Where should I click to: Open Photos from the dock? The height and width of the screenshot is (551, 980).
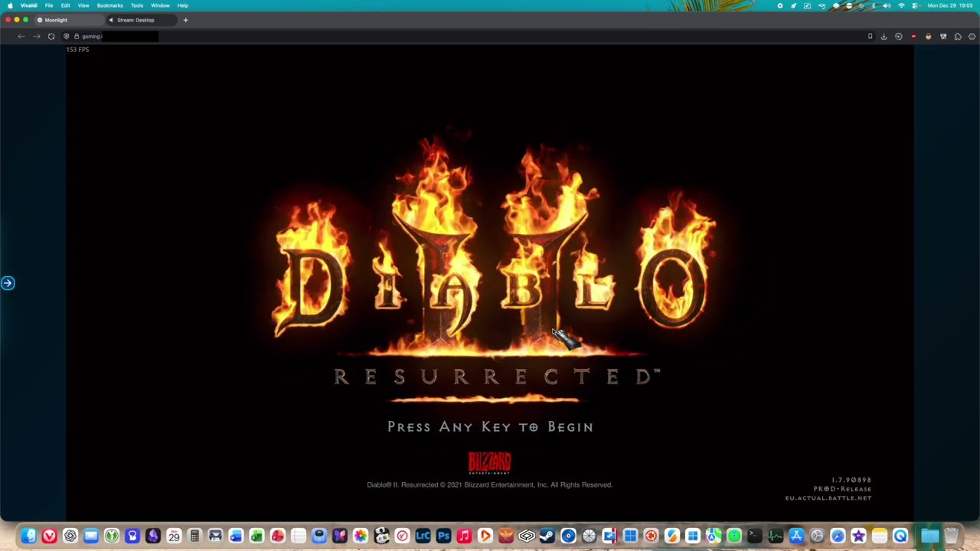[x=360, y=536]
